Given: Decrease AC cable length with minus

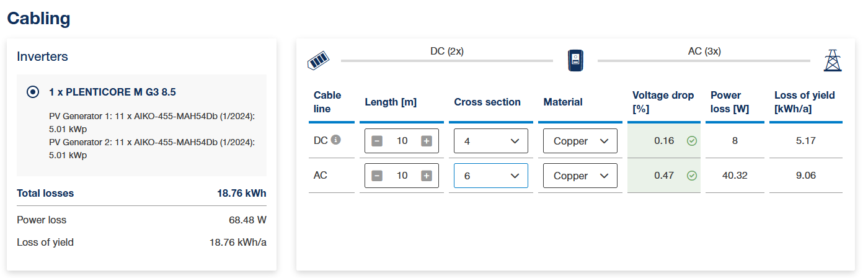Looking at the screenshot, I should click(x=377, y=176).
